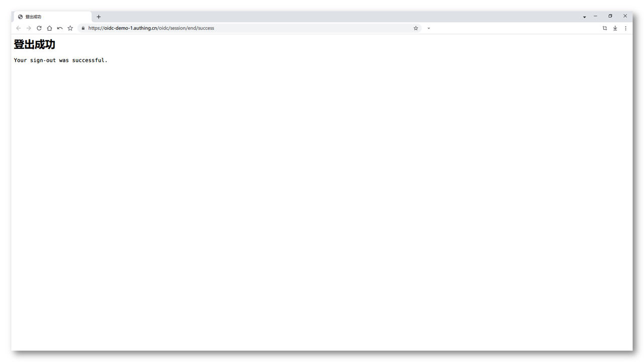Viewport: 644px width, 362px height.
Task: Open the downloads icon
Action: (x=615, y=28)
